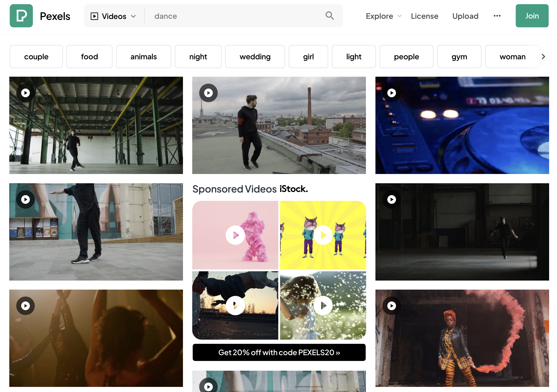The height and width of the screenshot is (392, 557).
Task: Click the PEXELS20 discount banner
Action: point(279,352)
